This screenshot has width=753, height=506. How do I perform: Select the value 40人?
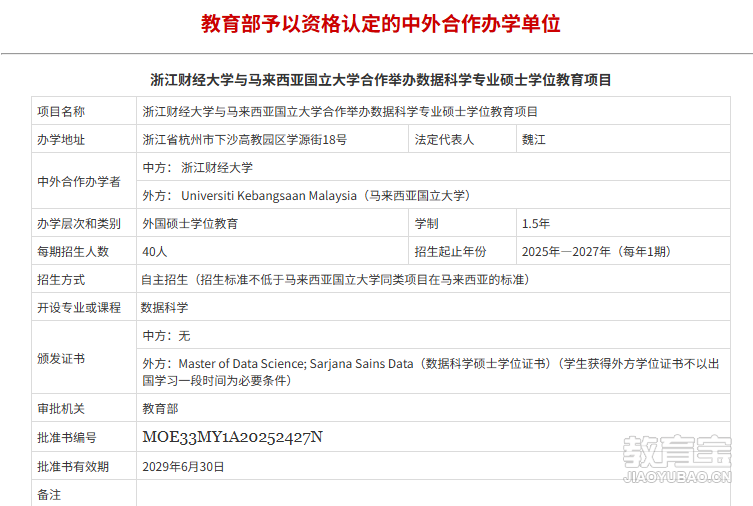click(155, 252)
